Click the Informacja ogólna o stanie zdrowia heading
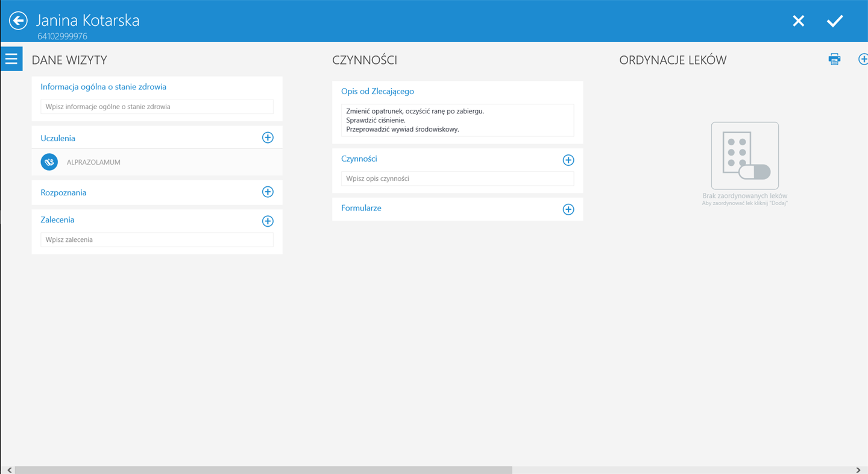This screenshot has height=474, width=868. 103,87
